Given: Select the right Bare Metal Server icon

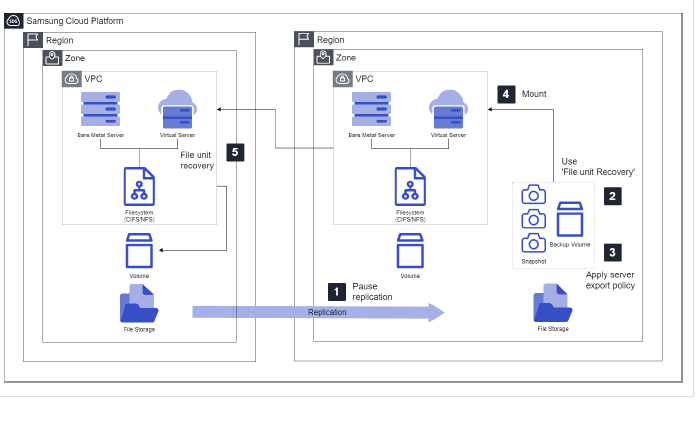Looking at the screenshot, I should [x=371, y=109].
